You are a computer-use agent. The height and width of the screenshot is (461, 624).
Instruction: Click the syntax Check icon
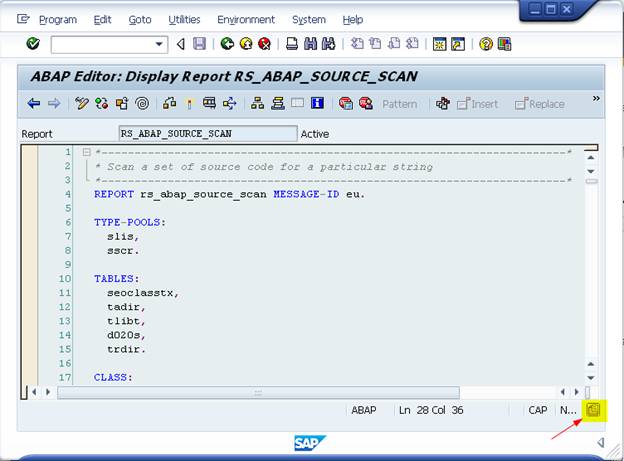[170, 104]
